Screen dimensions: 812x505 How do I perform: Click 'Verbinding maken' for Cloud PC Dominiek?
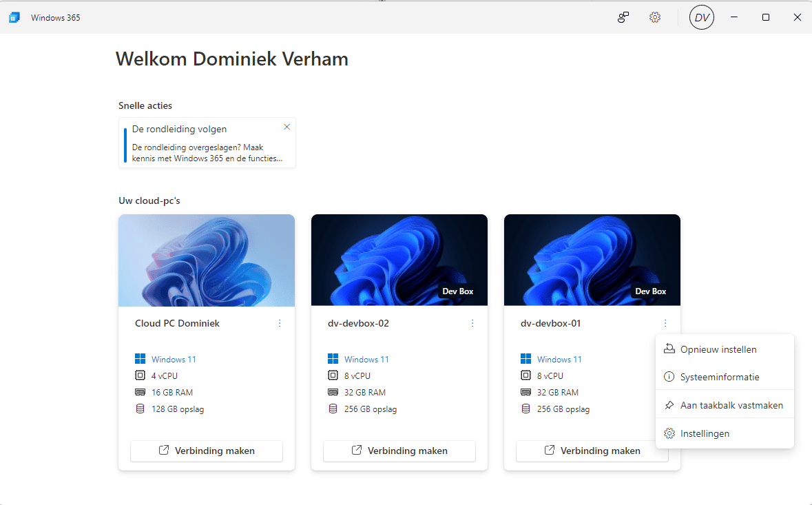[x=207, y=451]
